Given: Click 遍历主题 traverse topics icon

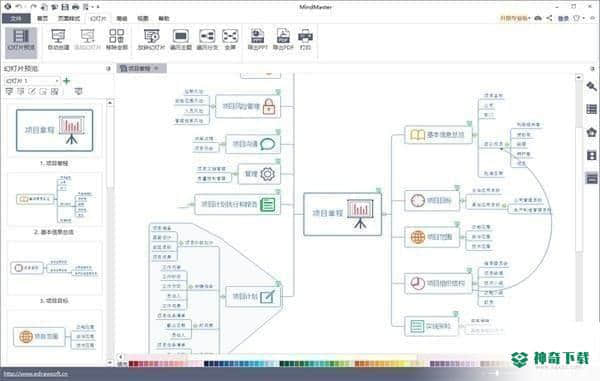Looking at the screenshot, I should 181,40.
